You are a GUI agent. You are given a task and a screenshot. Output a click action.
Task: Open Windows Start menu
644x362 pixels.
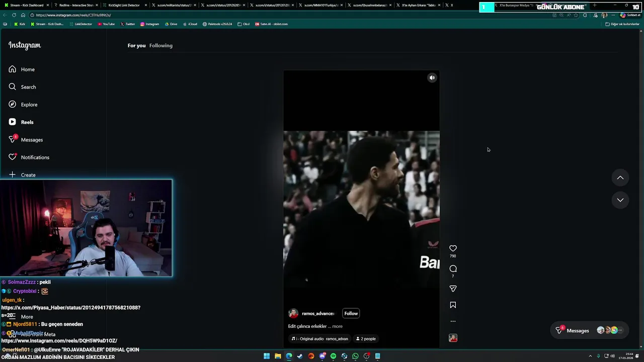pos(267,356)
